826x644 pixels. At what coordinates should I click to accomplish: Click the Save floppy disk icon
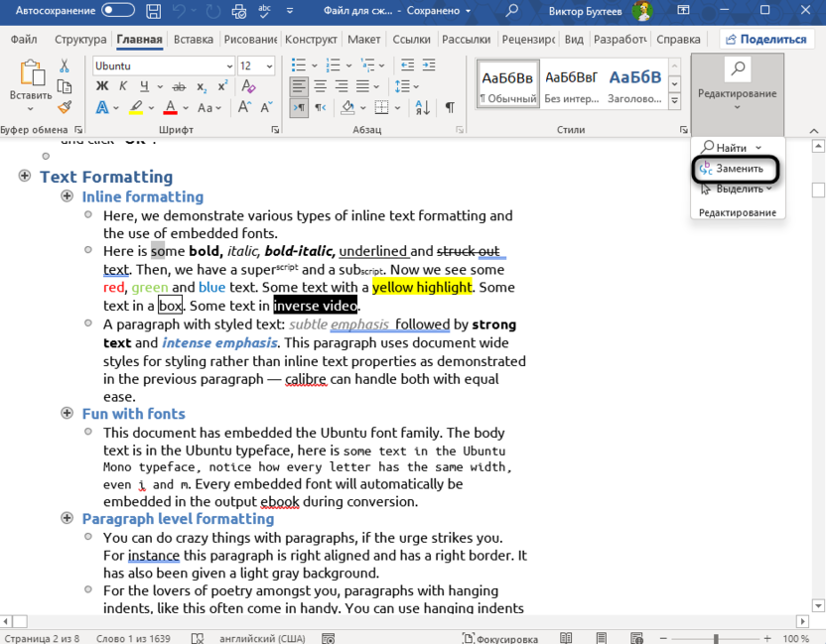(155, 11)
